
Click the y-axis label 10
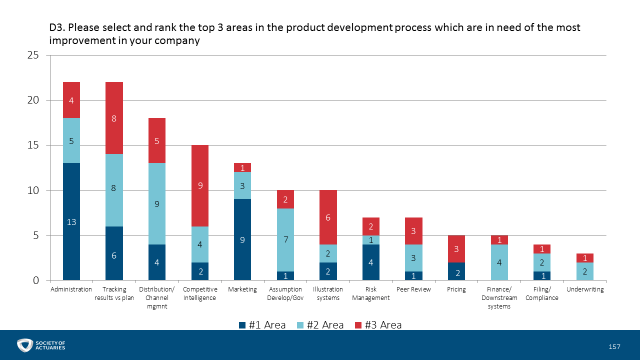33,190
